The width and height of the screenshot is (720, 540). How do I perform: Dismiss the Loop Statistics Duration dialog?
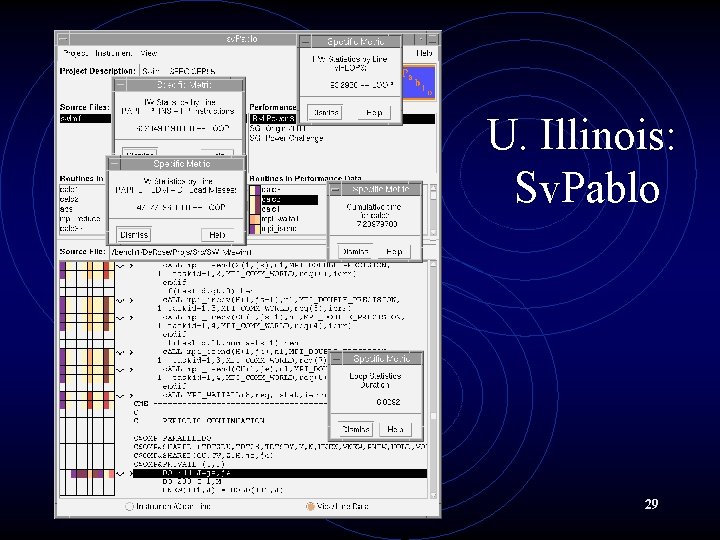pyautogui.click(x=356, y=429)
